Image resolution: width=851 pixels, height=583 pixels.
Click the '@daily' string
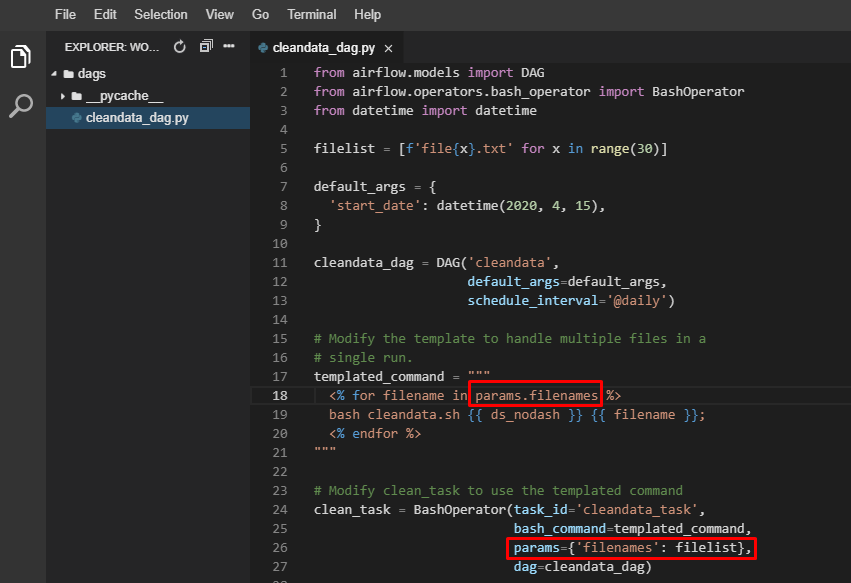pos(637,301)
